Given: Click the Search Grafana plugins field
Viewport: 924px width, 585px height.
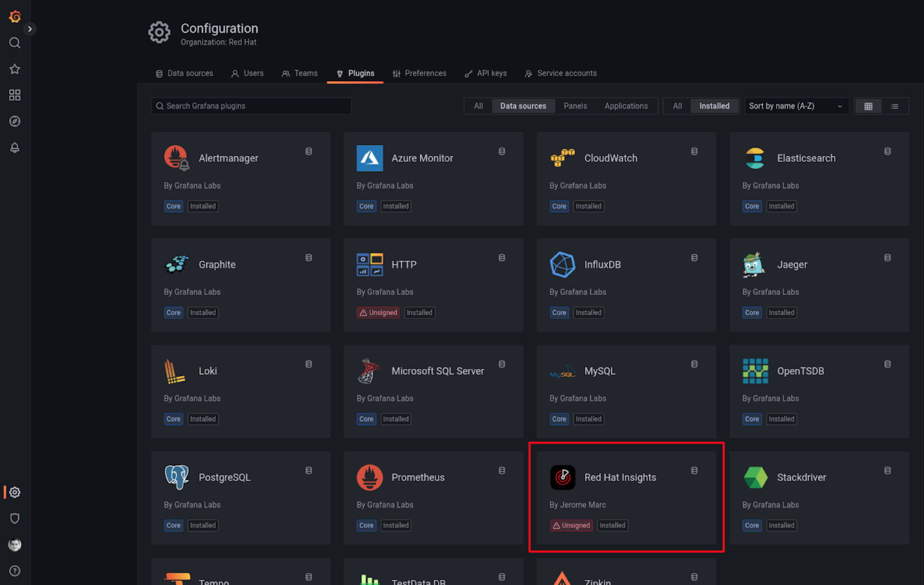Looking at the screenshot, I should click(x=251, y=106).
